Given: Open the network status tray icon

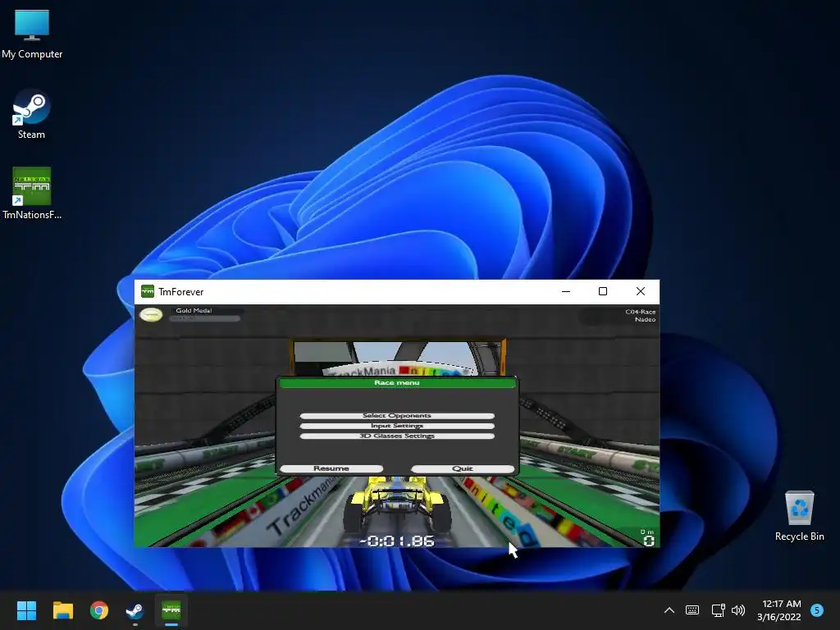Looking at the screenshot, I should (718, 610).
